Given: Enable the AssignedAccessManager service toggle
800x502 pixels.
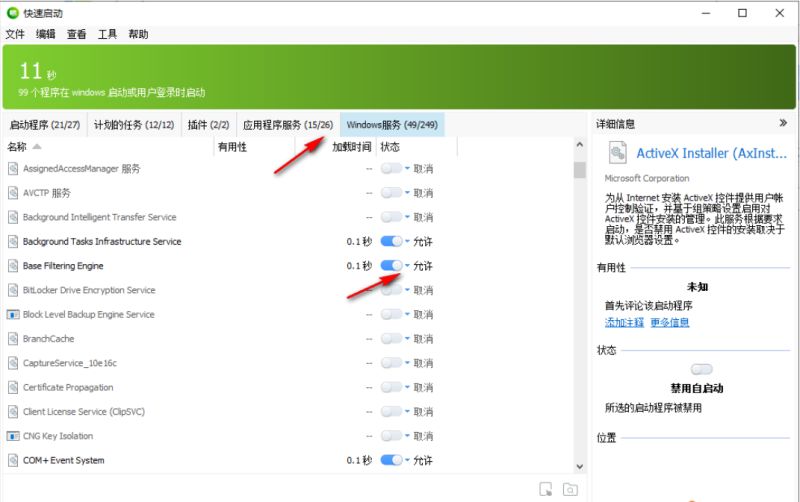Looking at the screenshot, I should tap(391, 168).
